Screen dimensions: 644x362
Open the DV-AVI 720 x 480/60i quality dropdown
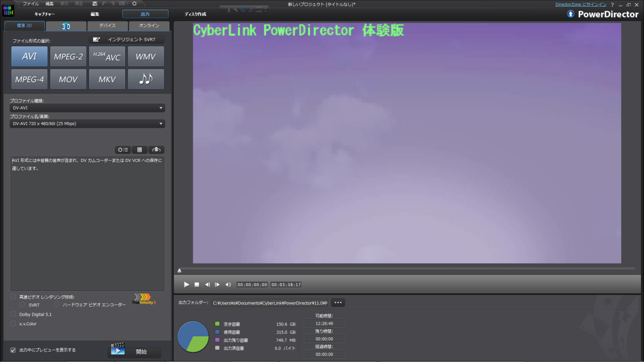(87, 124)
